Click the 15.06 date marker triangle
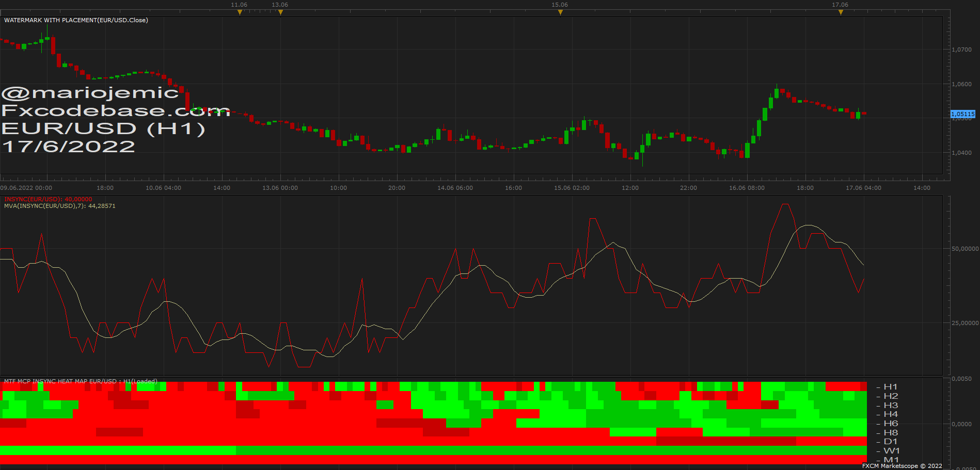980x470 pixels. coord(560,12)
